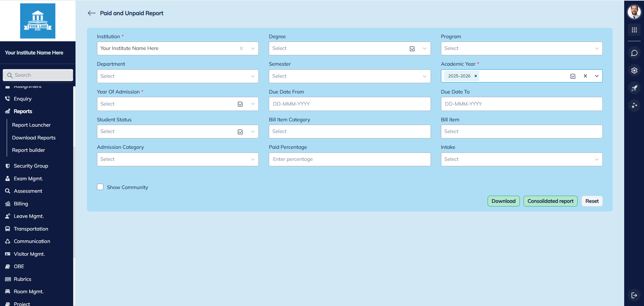
Task: Click the sparkle icon in right sidebar
Action: (x=634, y=106)
